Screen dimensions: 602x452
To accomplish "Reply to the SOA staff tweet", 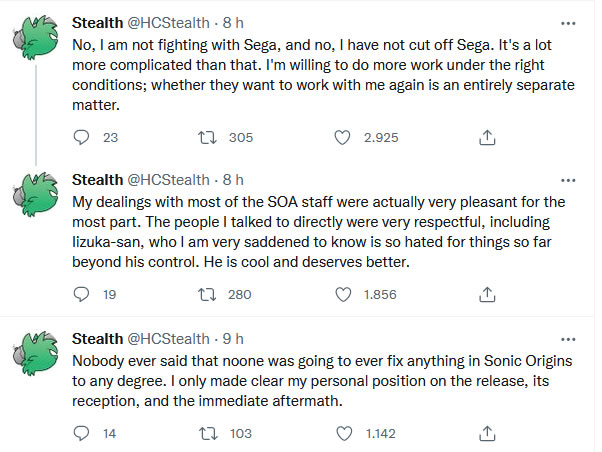I will [x=81, y=295].
